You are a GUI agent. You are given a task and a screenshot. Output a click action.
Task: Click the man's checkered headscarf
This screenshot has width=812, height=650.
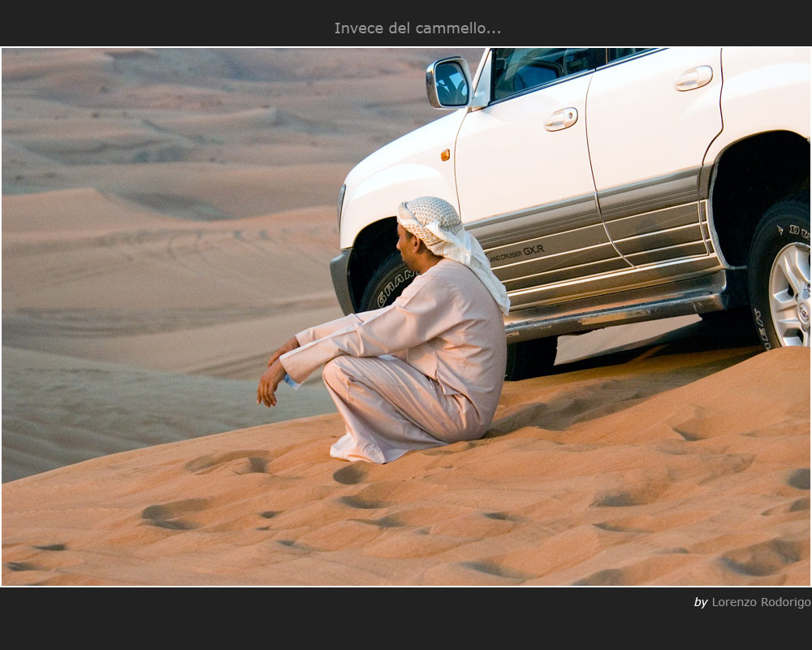(434, 221)
